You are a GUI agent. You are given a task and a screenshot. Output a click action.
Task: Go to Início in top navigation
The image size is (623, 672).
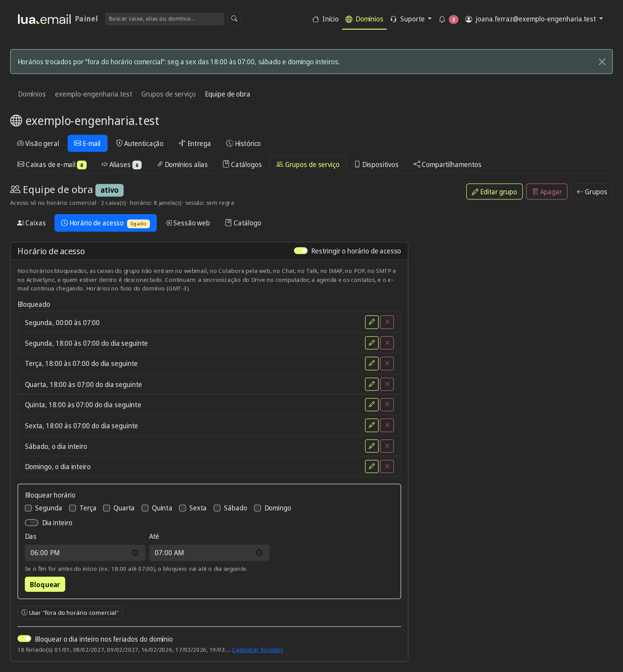click(326, 19)
